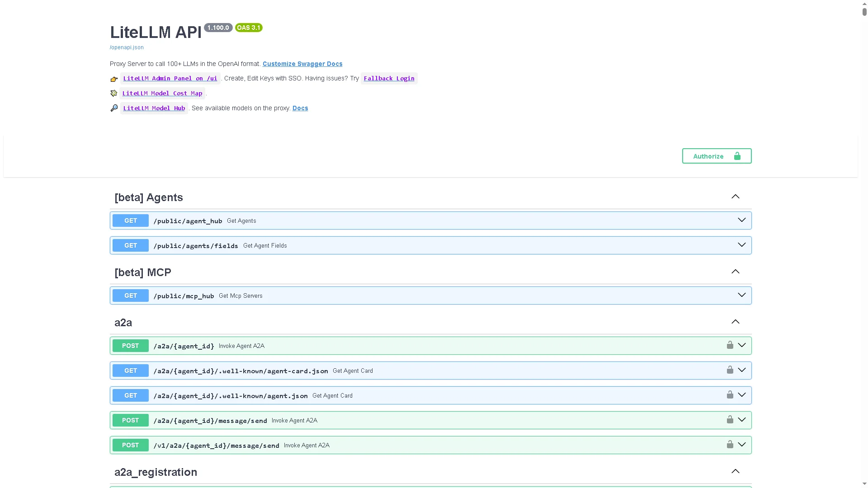Click the GET badge of agent-card.json endpoint

coord(131,371)
